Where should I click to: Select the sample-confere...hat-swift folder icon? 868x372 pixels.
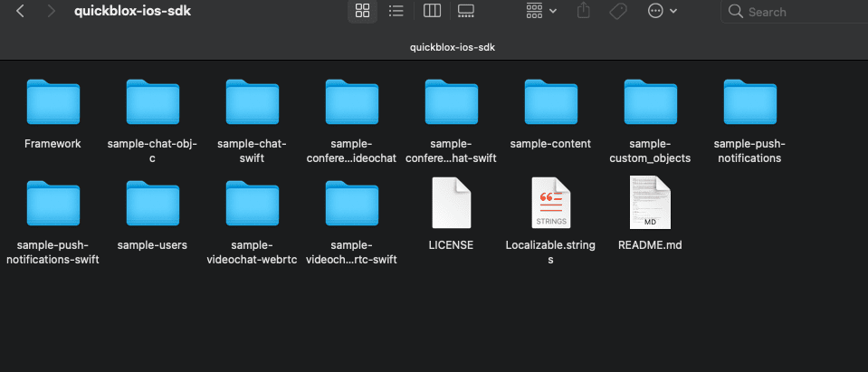[x=452, y=102]
